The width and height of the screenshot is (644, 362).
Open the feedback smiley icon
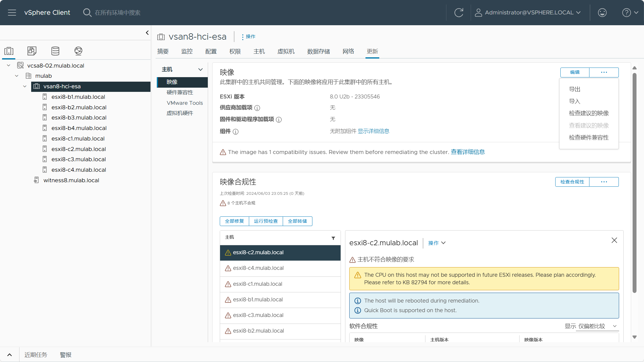602,13
